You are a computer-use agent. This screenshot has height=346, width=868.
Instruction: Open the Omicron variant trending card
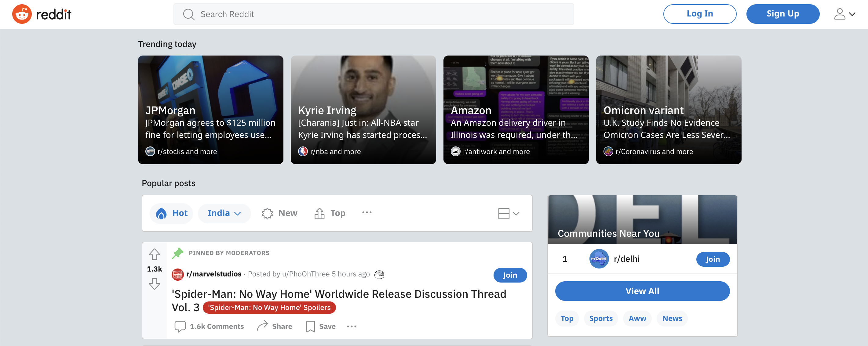(x=668, y=110)
